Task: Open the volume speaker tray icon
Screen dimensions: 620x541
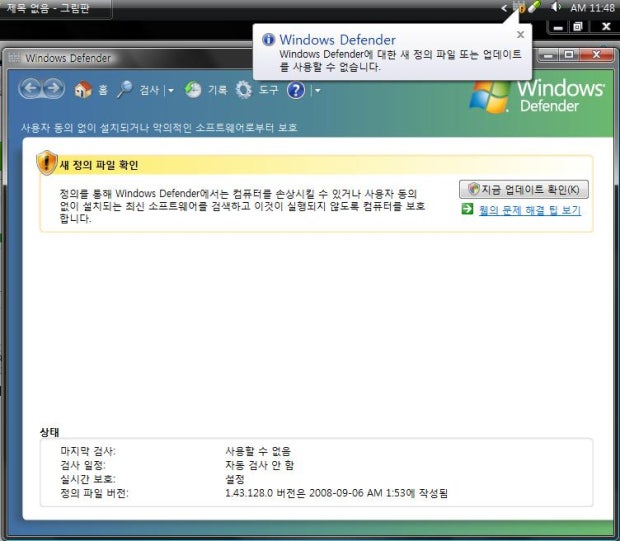Action: click(556, 7)
